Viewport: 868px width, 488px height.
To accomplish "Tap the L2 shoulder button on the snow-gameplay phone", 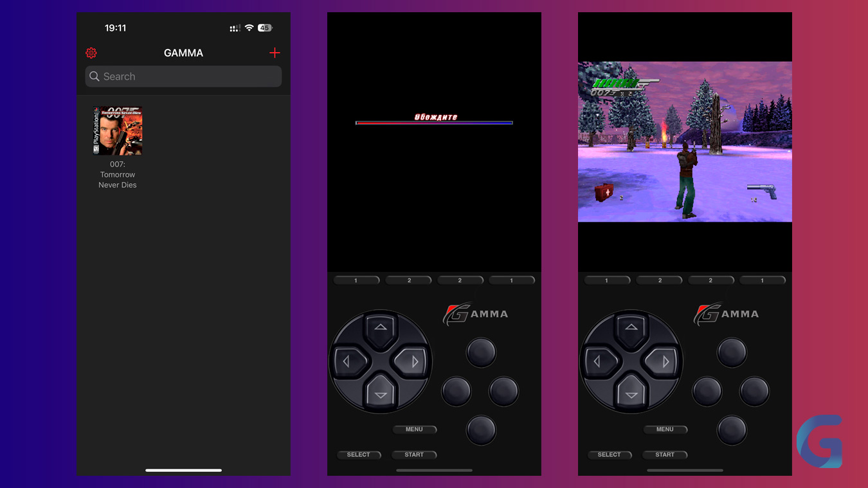I will click(660, 280).
